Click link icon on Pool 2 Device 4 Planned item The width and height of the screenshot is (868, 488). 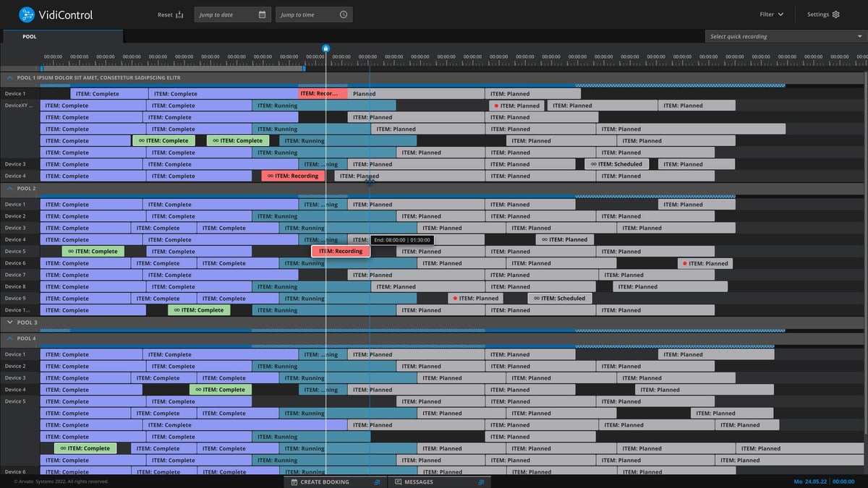tap(545, 239)
